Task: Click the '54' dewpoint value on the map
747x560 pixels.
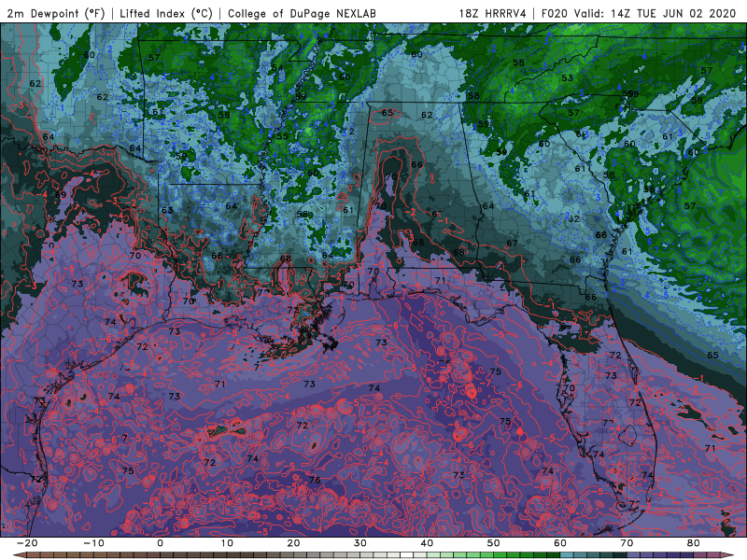Action: 277,67
